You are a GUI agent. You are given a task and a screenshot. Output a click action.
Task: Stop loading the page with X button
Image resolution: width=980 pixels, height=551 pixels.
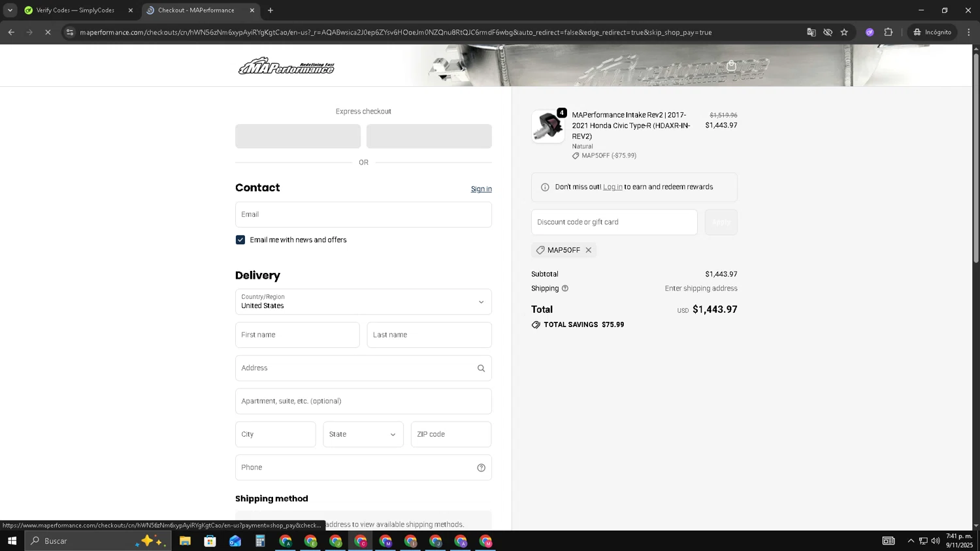(48, 32)
